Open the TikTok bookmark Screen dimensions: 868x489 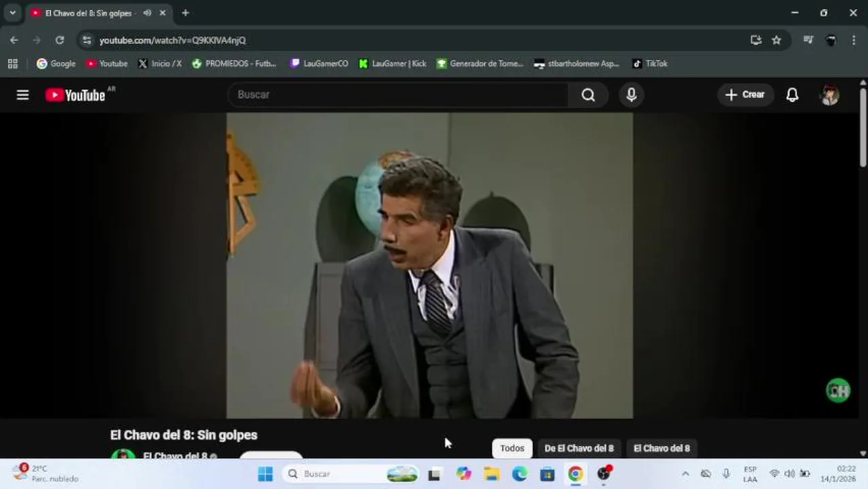(650, 63)
